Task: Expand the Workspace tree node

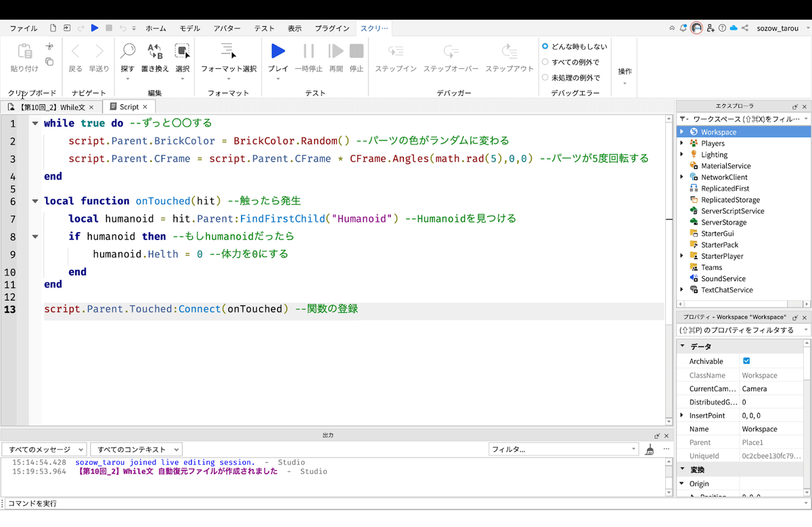Action: 682,132
